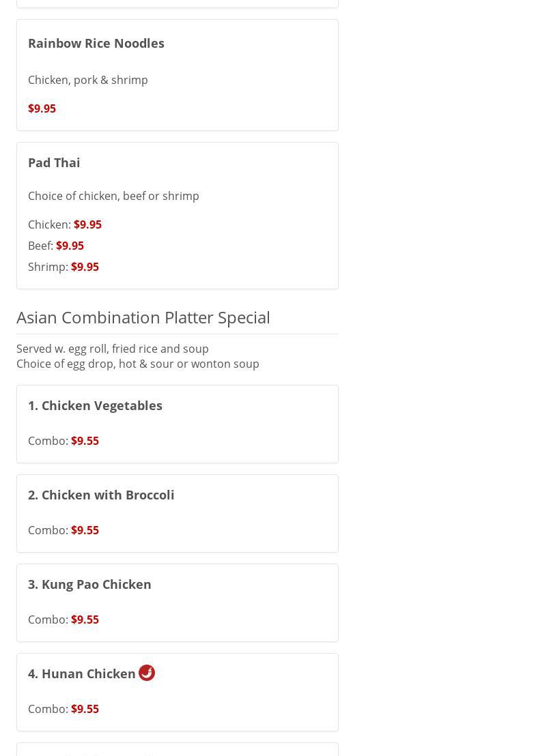The height and width of the screenshot is (756, 536).
Task: Choose Pad Thai Chicken price option
Action: 87,224
